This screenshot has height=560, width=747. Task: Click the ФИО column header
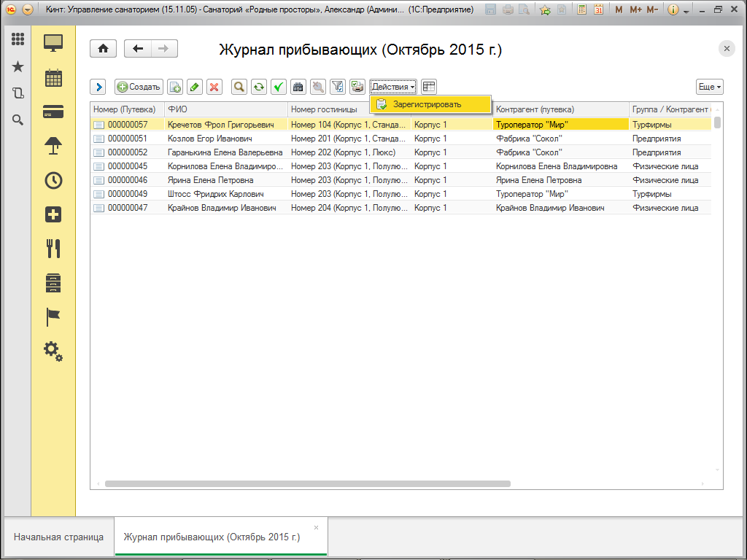click(226, 109)
